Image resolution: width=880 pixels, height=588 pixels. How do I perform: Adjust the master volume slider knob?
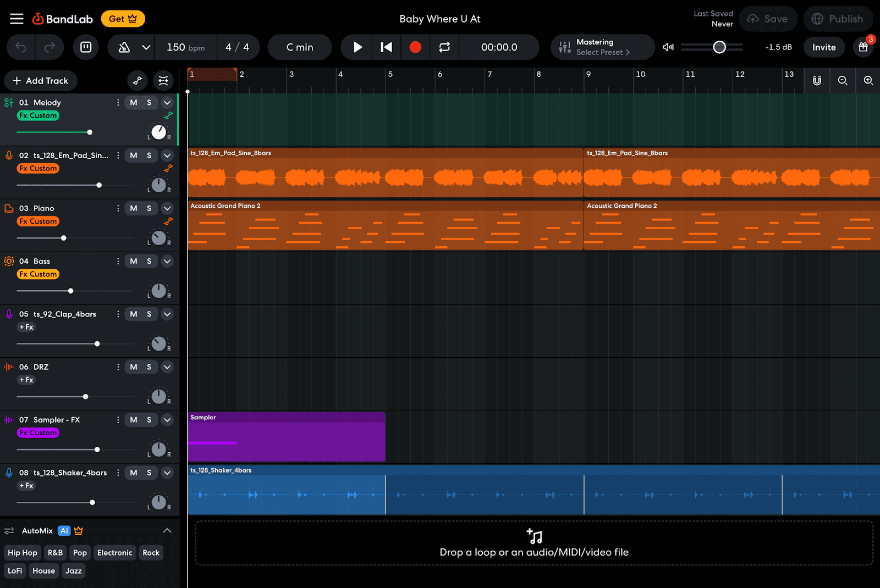[x=719, y=47]
